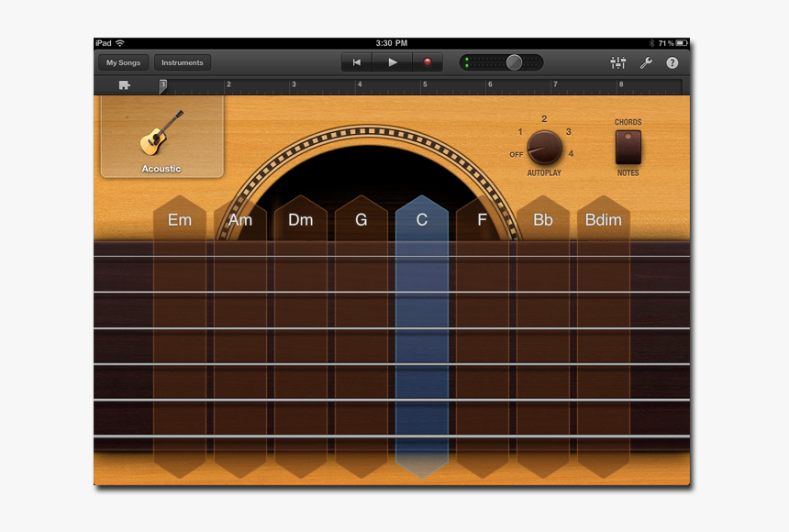Play the Bdim chord strip

point(604,337)
